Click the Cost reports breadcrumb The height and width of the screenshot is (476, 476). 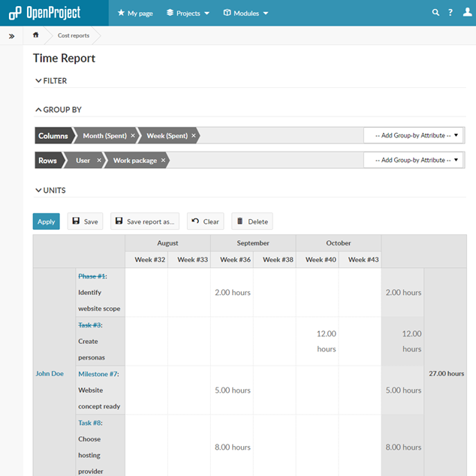[x=74, y=35]
